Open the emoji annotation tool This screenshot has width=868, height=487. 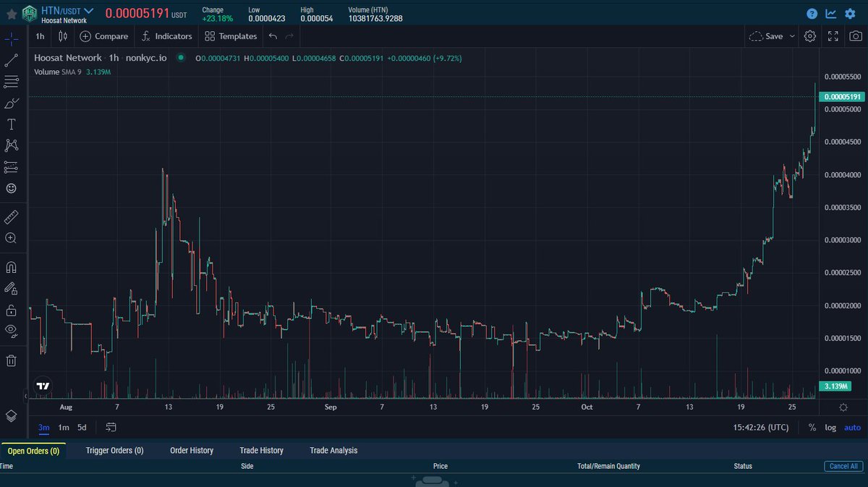pyautogui.click(x=10, y=188)
